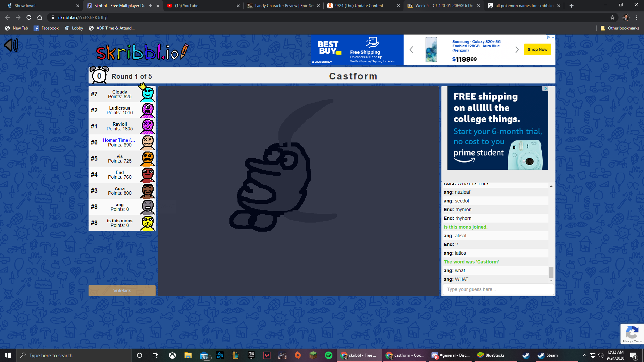Open #general Discord window in taskbar
The height and width of the screenshot is (362, 644).
point(450,355)
